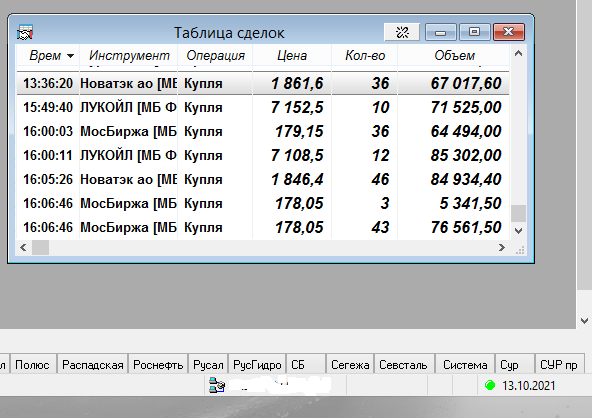The width and height of the screenshot is (592, 418).
Task: Click ЛУКОЙЛ instrument in 15:49:40 row
Action: pyautogui.click(x=128, y=108)
